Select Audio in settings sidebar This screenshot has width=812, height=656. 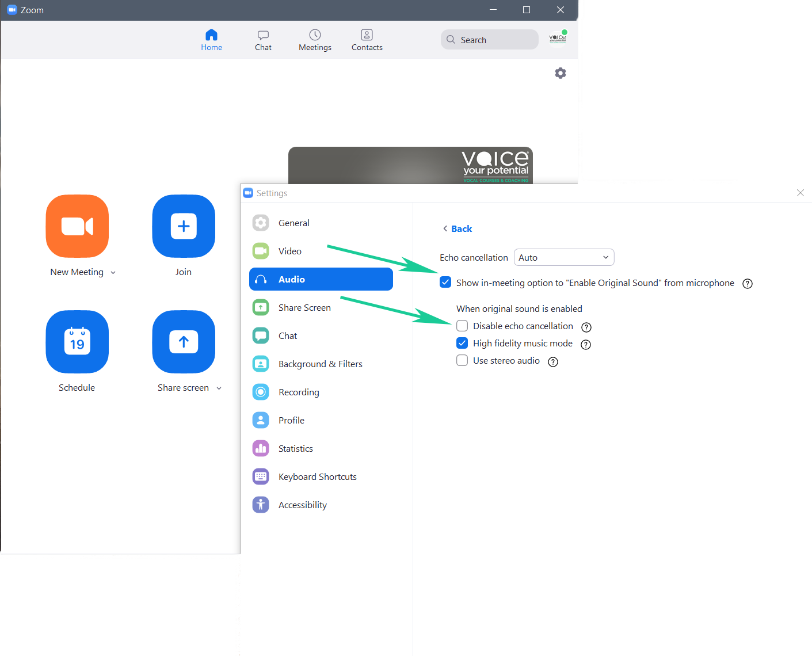click(x=321, y=279)
